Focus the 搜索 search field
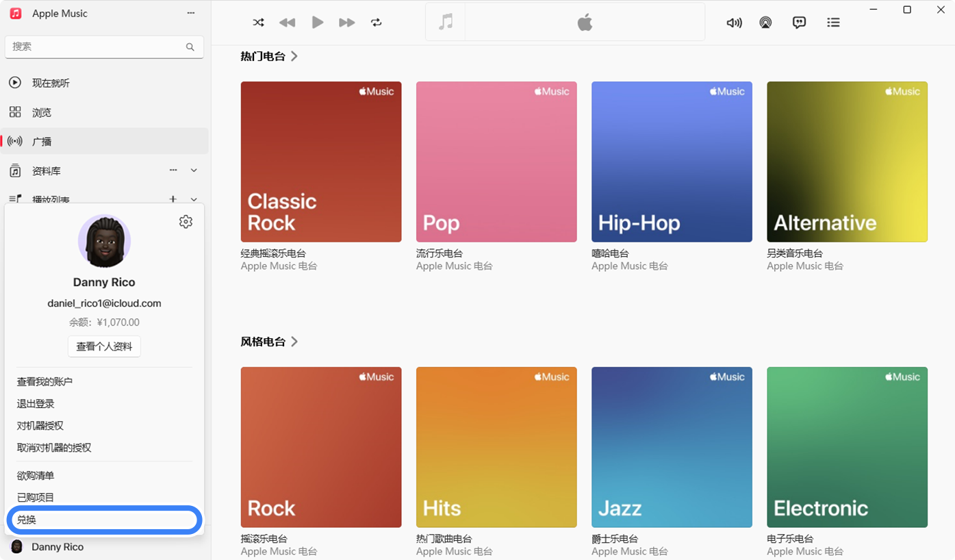 [x=104, y=47]
